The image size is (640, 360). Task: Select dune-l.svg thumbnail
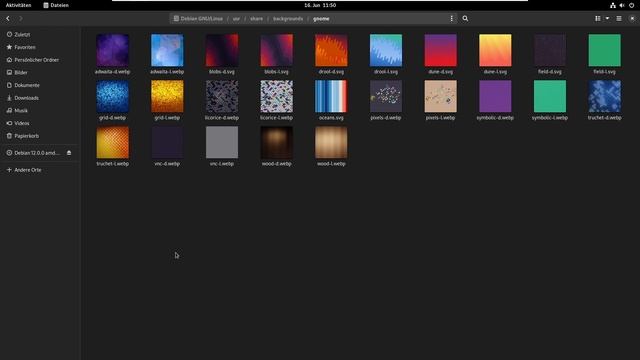[496, 50]
